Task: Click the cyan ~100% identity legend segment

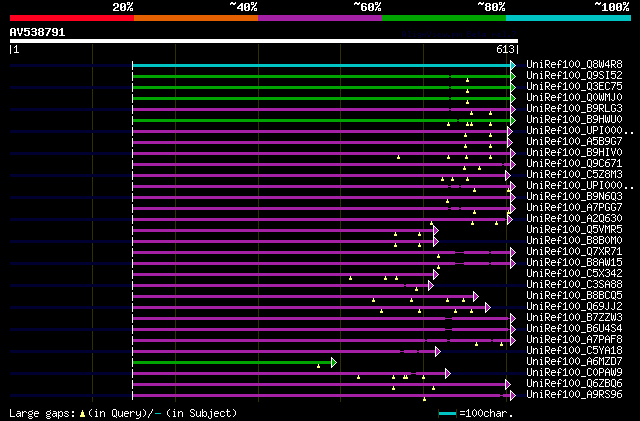Action: pyautogui.click(x=569, y=18)
